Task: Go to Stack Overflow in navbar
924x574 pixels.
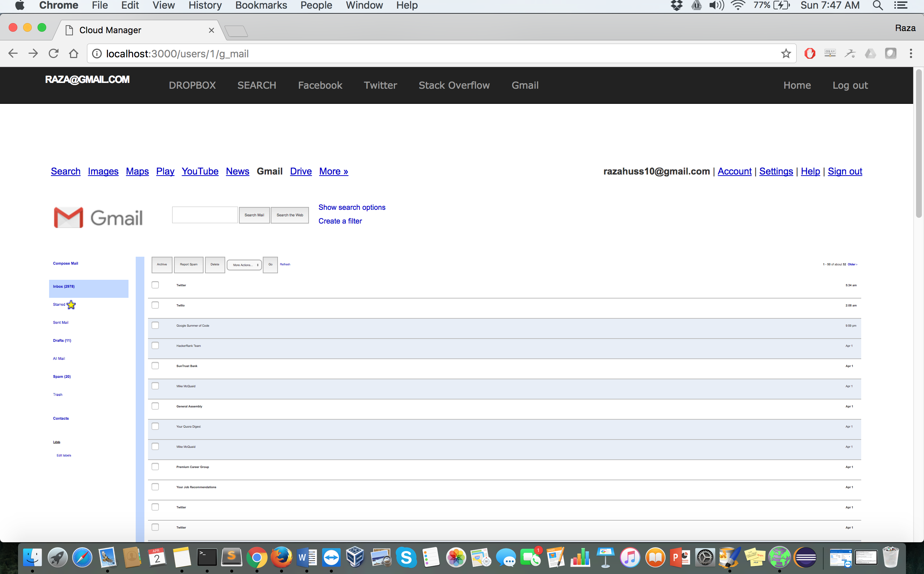Action: 454,85
